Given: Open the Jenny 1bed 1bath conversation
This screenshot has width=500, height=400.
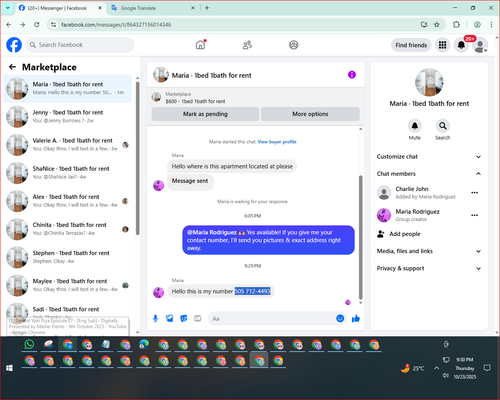Looking at the screenshot, I should (x=67, y=117).
